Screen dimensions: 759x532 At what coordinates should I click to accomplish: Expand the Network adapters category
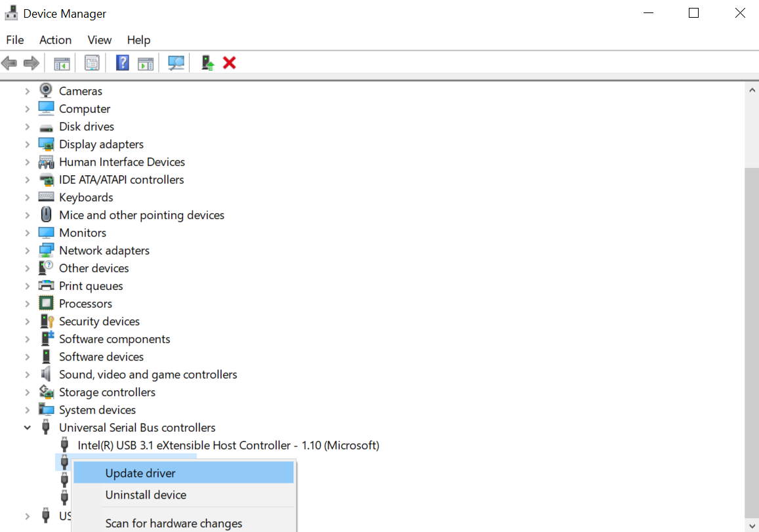[27, 250]
